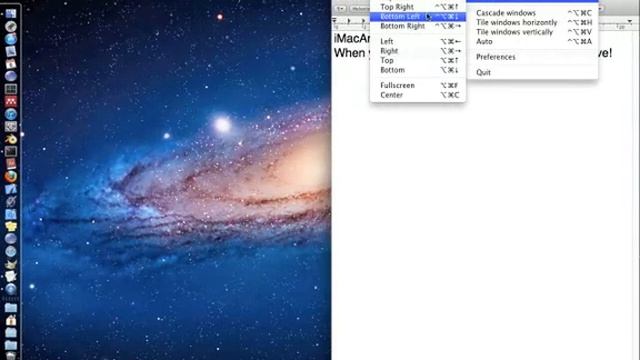This screenshot has width=640, height=360.
Task: Select Tile windows horizontally
Action: [x=533, y=22]
